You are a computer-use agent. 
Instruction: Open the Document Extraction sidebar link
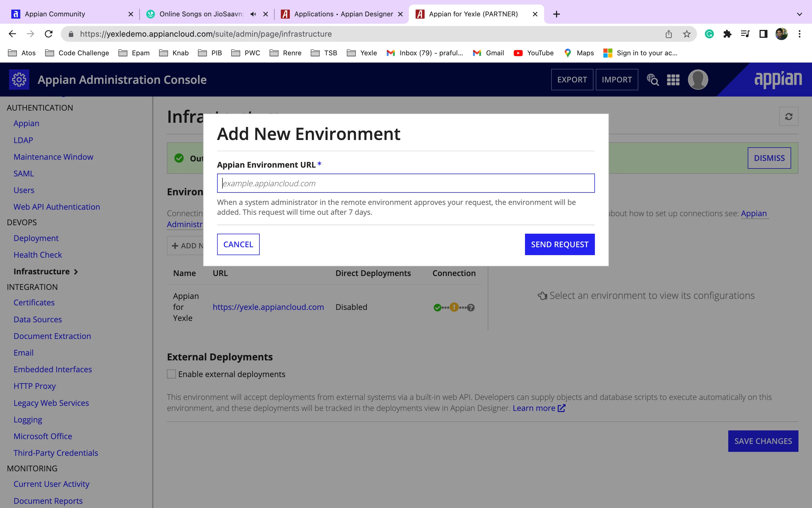[x=52, y=336]
